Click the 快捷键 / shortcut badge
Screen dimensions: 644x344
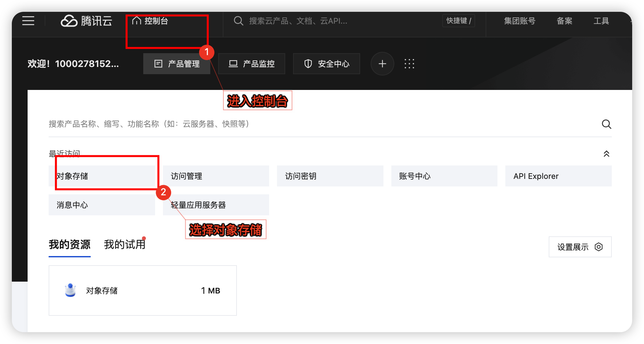[x=459, y=21]
